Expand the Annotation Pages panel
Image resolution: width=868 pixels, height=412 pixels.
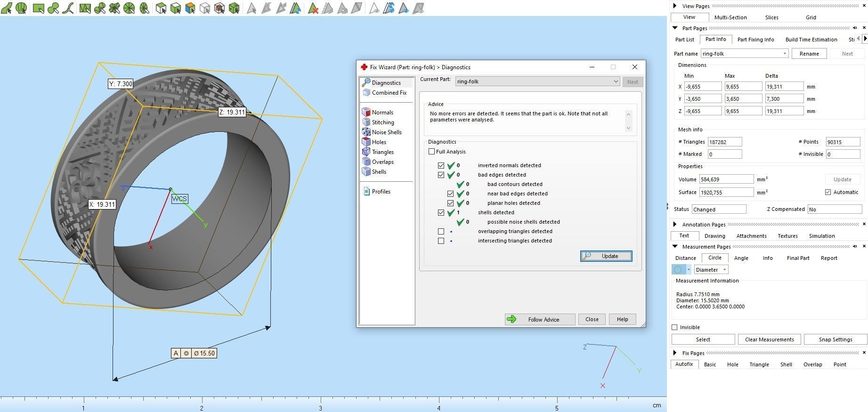point(675,224)
